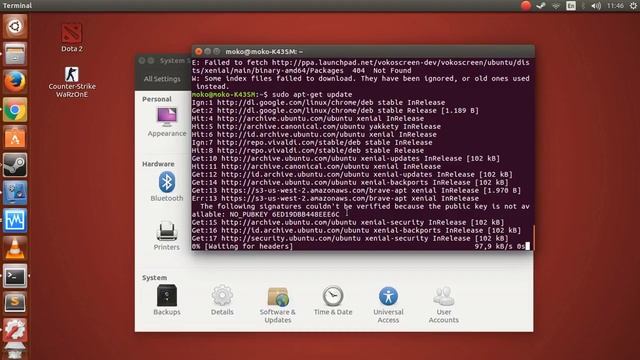Launch VLC media player from the launcher

(15, 248)
